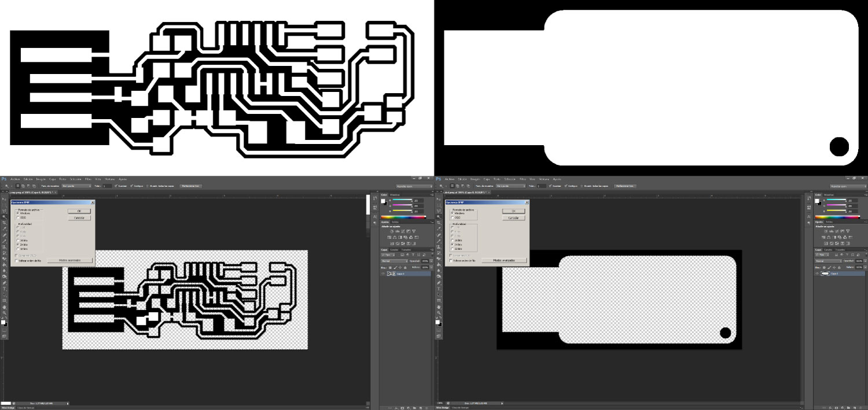Select the Move tool in left Photoshop window

click(4, 198)
